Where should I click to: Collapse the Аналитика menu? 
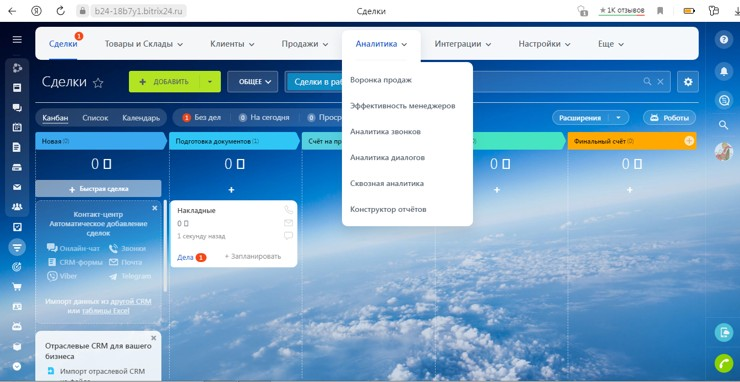click(381, 44)
